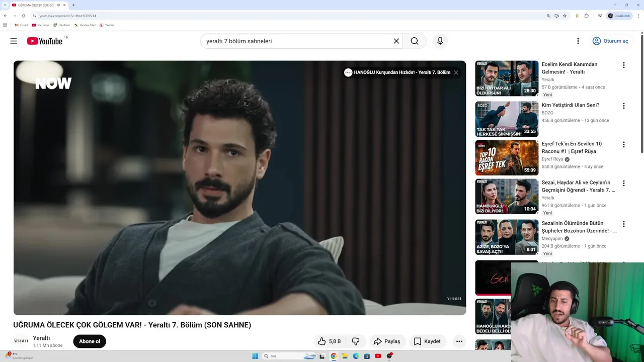Open thumbnail Hamburglu Bizi Biliyor video
This screenshot has height=362, width=644.
507,197
